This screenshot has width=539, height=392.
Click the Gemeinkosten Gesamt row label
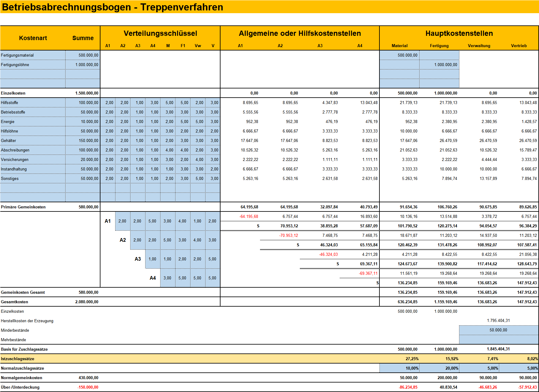tap(23, 292)
